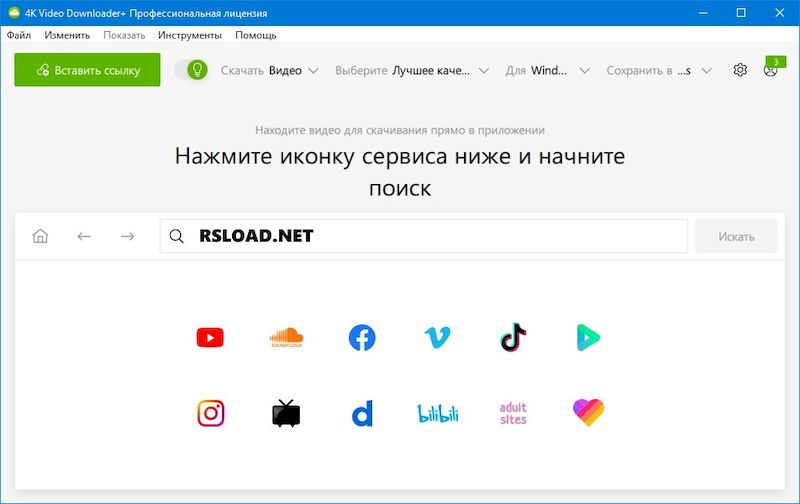
Task: Minimize the 4K Video Downloader+ window
Action: 703,13
